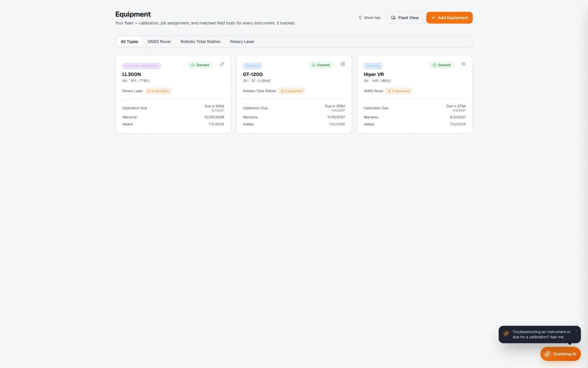
Task: Click the Spectra Precision brand tag
Action: pos(141,66)
